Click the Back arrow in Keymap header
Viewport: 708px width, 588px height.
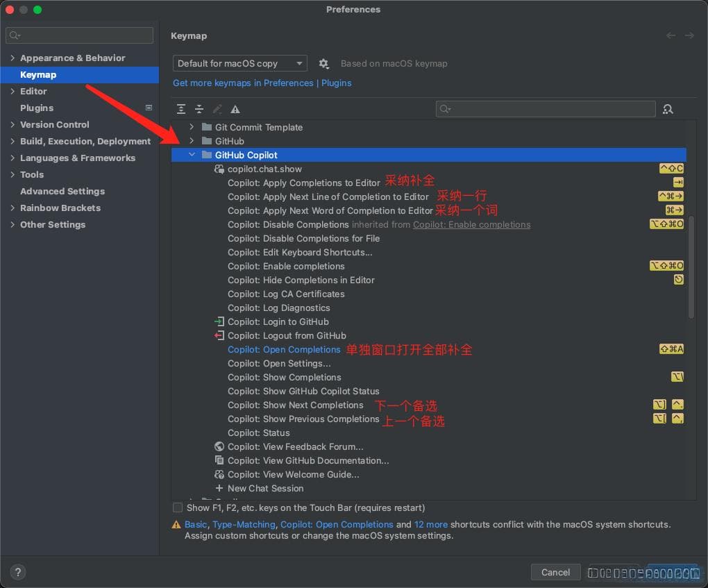pos(671,35)
